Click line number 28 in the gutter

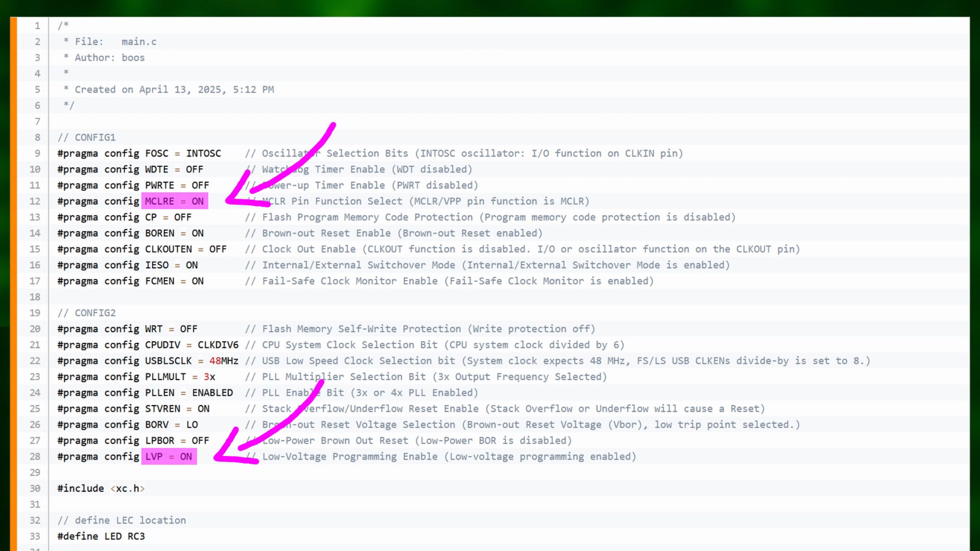point(35,456)
